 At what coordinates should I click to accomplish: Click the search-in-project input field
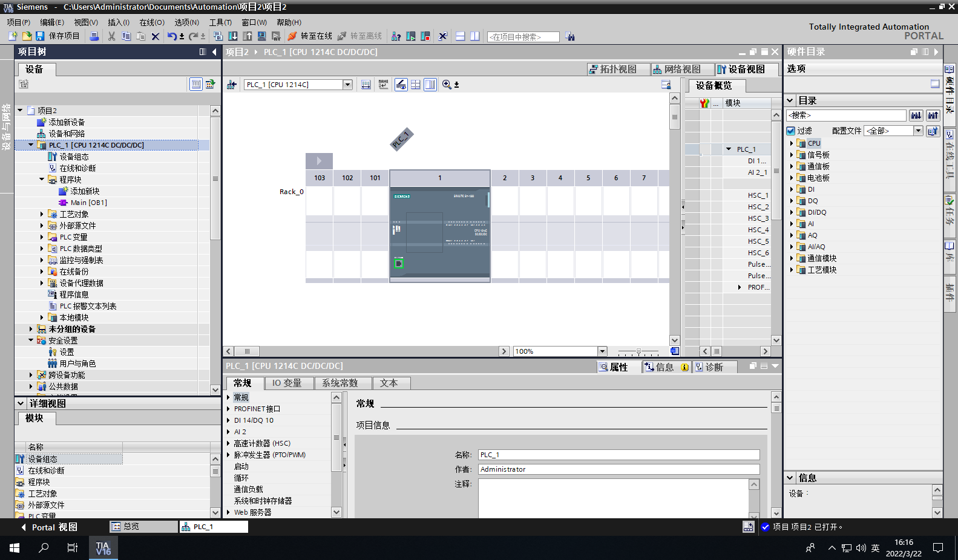[523, 37]
